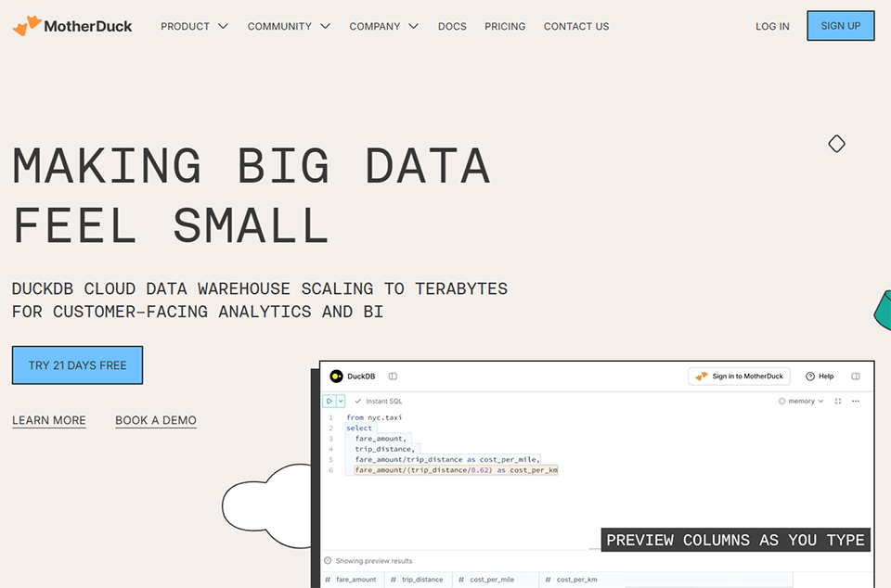This screenshot has height=588, width=891.
Task: Click the fullscreen expand icon
Action: tap(837, 402)
